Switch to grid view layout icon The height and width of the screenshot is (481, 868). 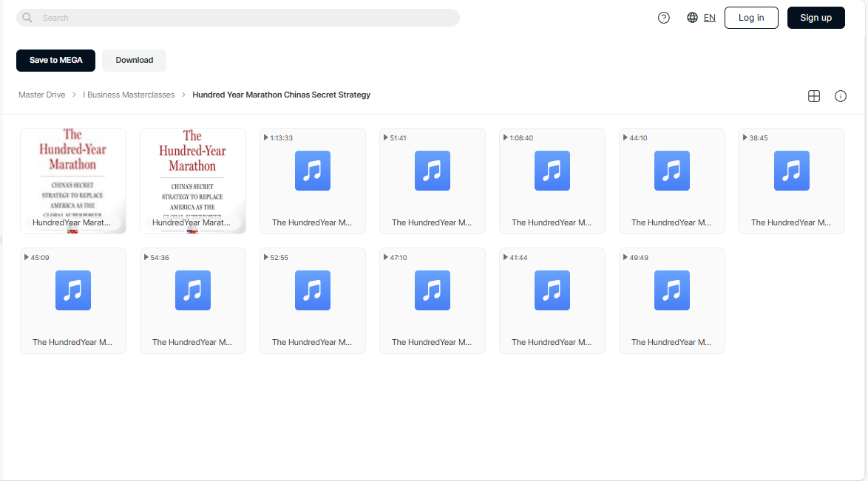coord(814,96)
